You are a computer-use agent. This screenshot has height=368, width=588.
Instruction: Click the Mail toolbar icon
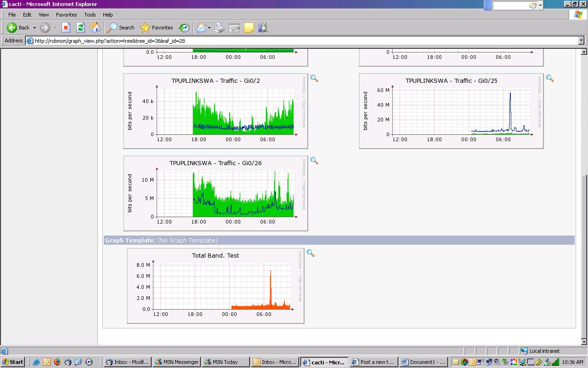(x=201, y=28)
